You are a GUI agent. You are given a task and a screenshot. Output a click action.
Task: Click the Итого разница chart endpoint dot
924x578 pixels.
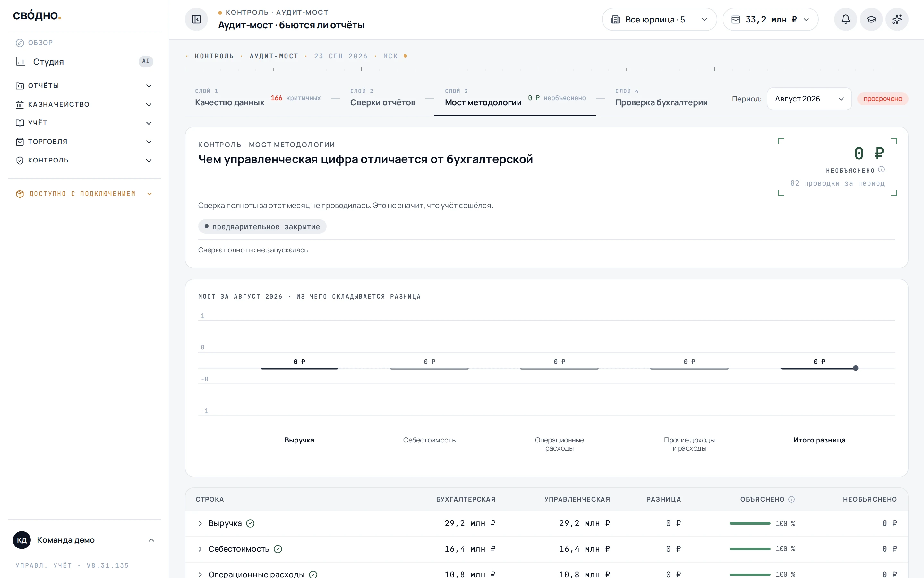856,368
